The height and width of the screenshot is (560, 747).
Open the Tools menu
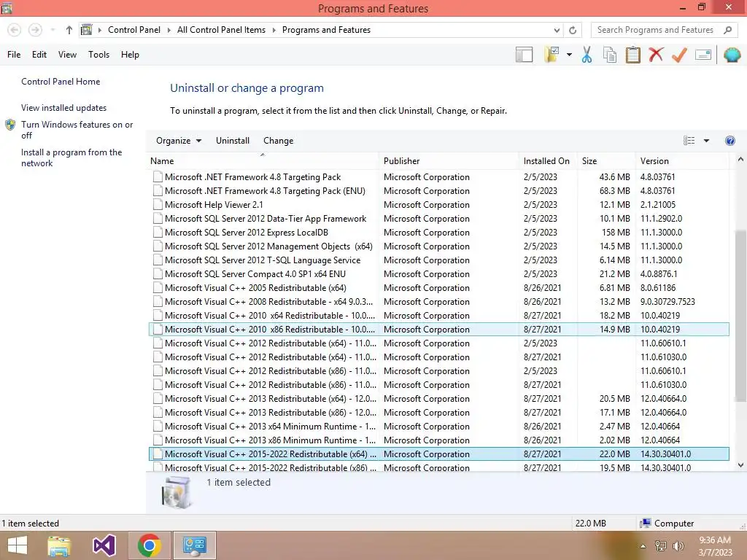[x=98, y=55]
